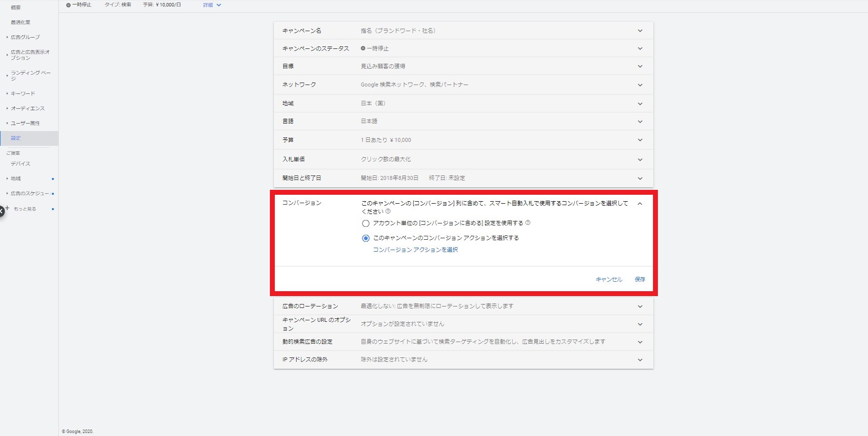Click もっと見る in the sidebar
This screenshot has height=436, width=868.
[x=25, y=209]
